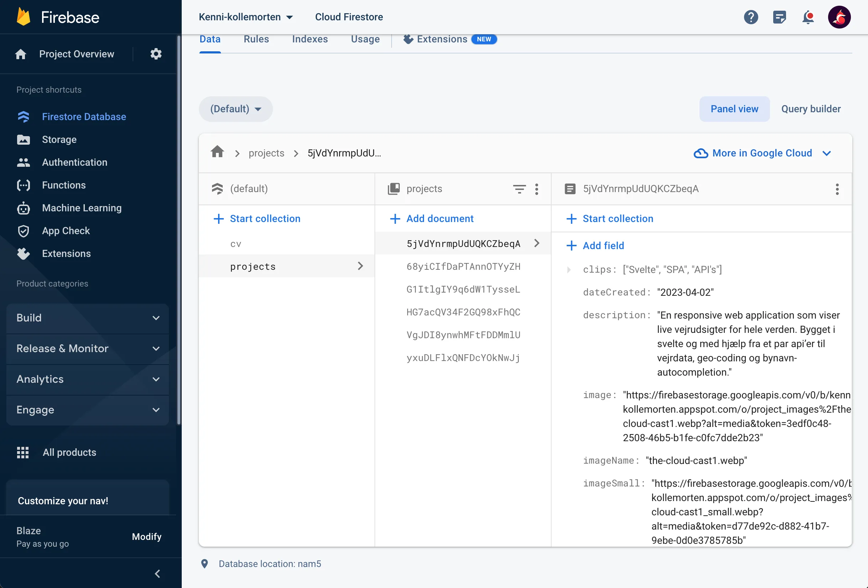Collapse the sidebar with left chevron
This screenshot has height=588, width=868.
tap(157, 574)
